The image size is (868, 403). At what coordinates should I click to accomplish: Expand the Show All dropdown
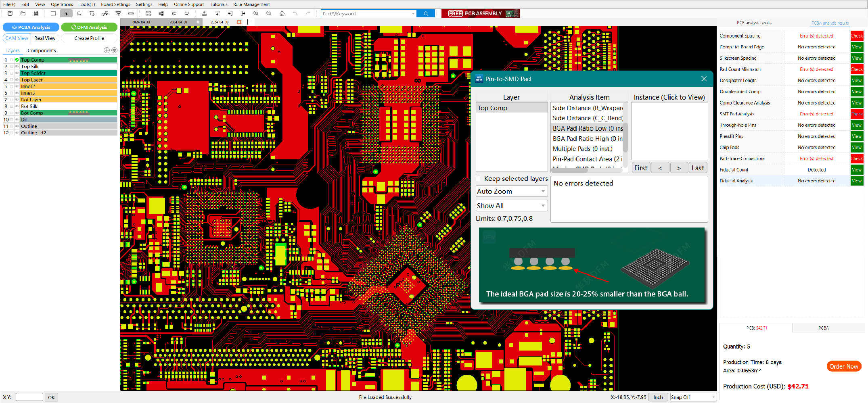click(511, 206)
